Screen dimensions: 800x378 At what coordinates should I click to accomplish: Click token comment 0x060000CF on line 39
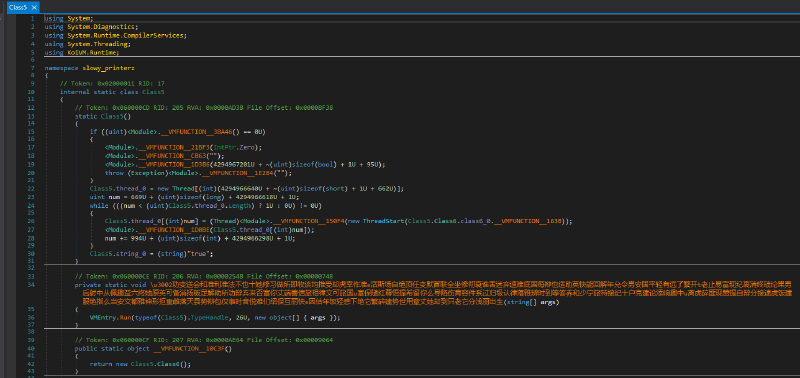[x=204, y=340]
